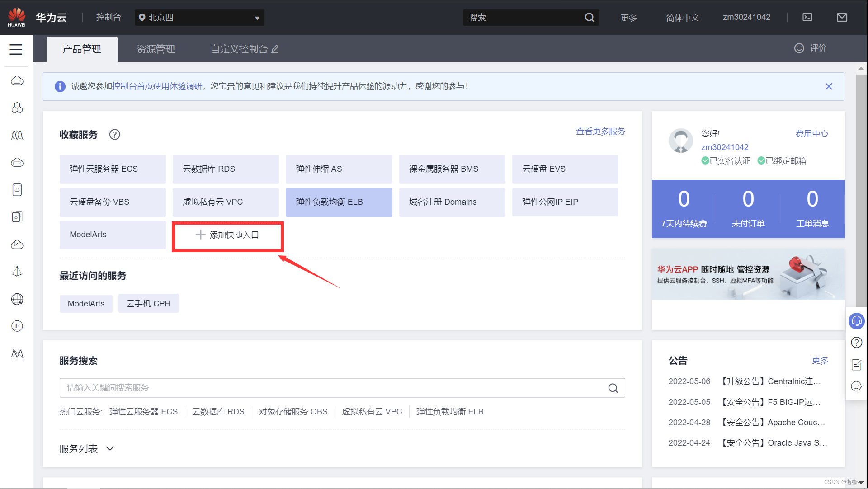868x489 pixels.
Task: Open the zm30241042 account menu
Action: coord(746,17)
